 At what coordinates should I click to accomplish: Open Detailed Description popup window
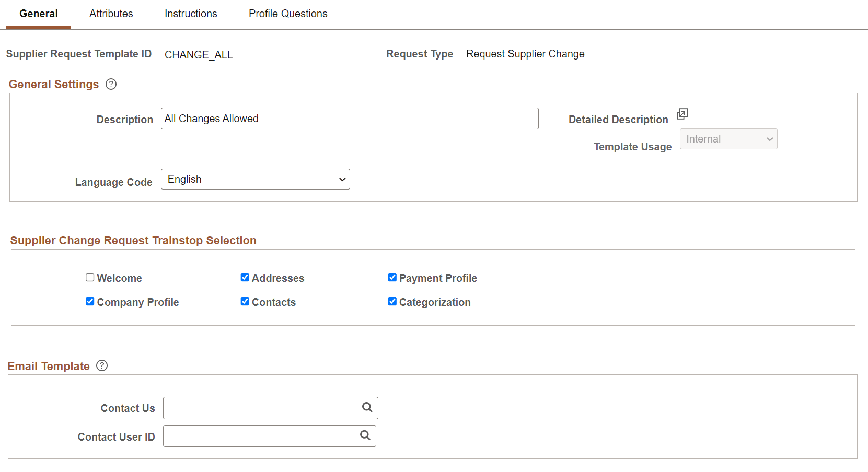682,114
